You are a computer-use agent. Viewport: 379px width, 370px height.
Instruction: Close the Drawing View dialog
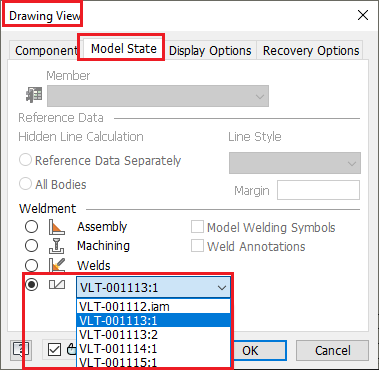[363, 15]
